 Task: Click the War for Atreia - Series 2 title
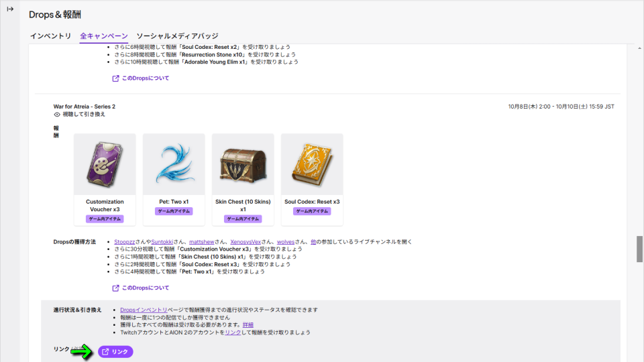(85, 107)
